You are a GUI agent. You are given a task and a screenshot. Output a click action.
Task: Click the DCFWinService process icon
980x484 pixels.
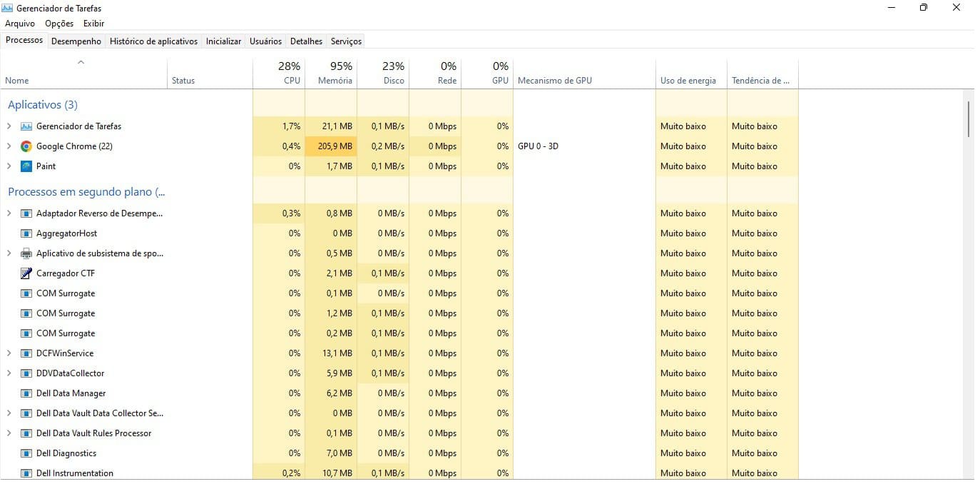tap(26, 353)
